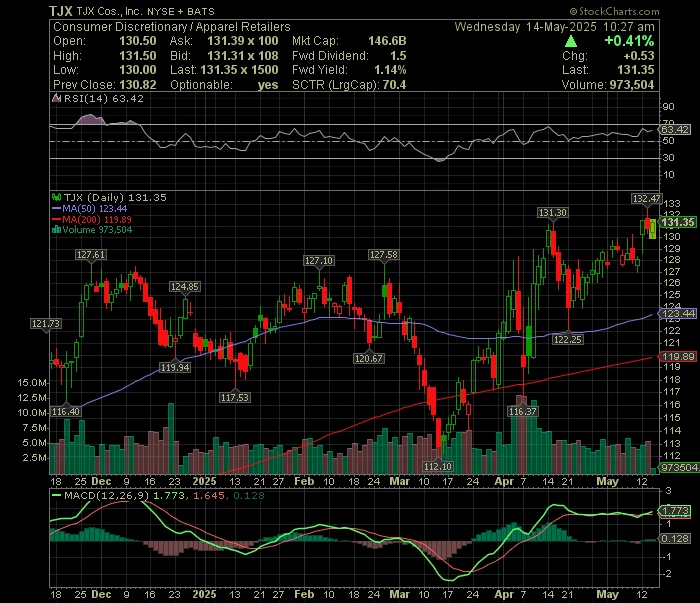Image resolution: width=700 pixels, height=603 pixels.
Task: Click the Wednesday 14-May-2025 date text
Action: coord(525,27)
